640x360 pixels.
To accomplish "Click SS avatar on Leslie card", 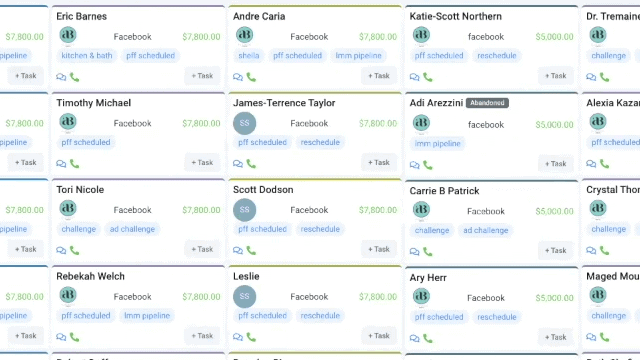I will coord(244,296).
